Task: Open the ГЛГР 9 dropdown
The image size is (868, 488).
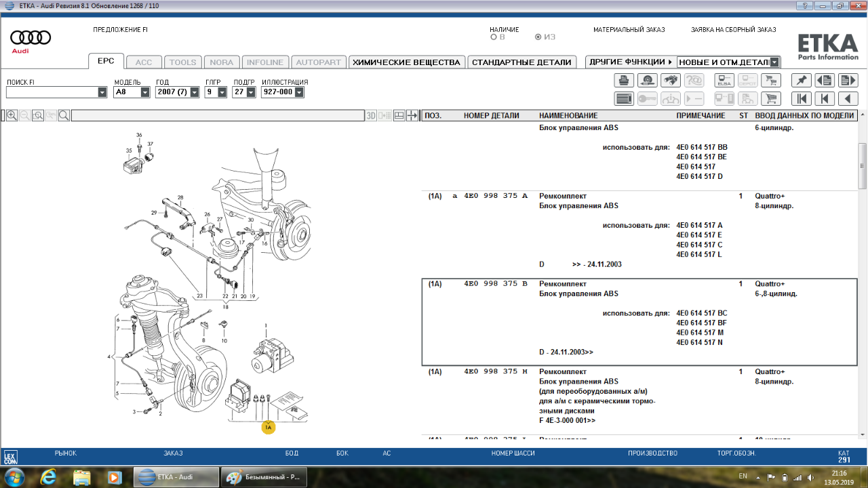Action: (x=222, y=92)
